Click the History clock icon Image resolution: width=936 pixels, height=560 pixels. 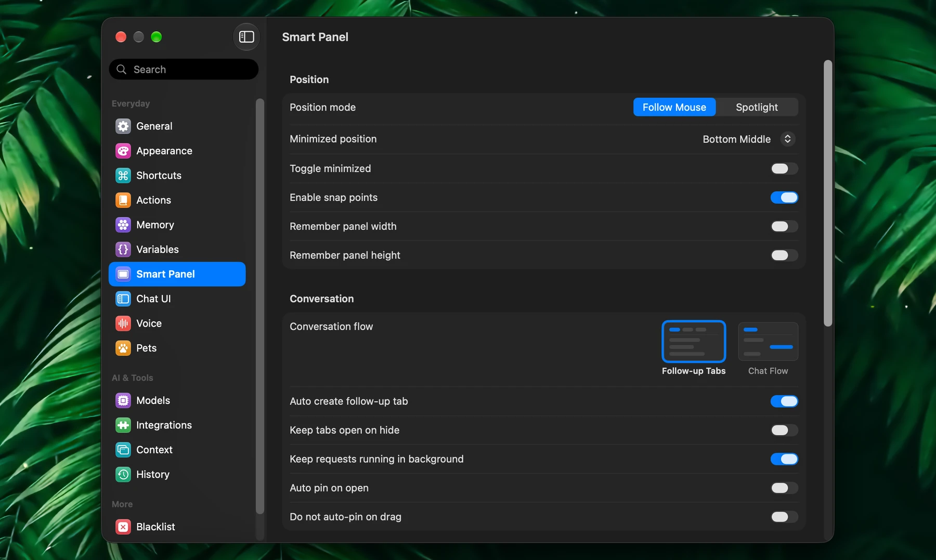pyautogui.click(x=123, y=474)
